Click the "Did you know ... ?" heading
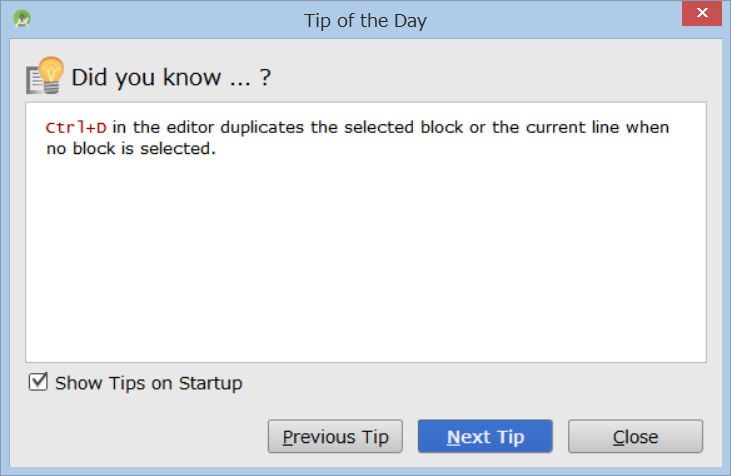Viewport: 731px width, 476px height. (171, 77)
